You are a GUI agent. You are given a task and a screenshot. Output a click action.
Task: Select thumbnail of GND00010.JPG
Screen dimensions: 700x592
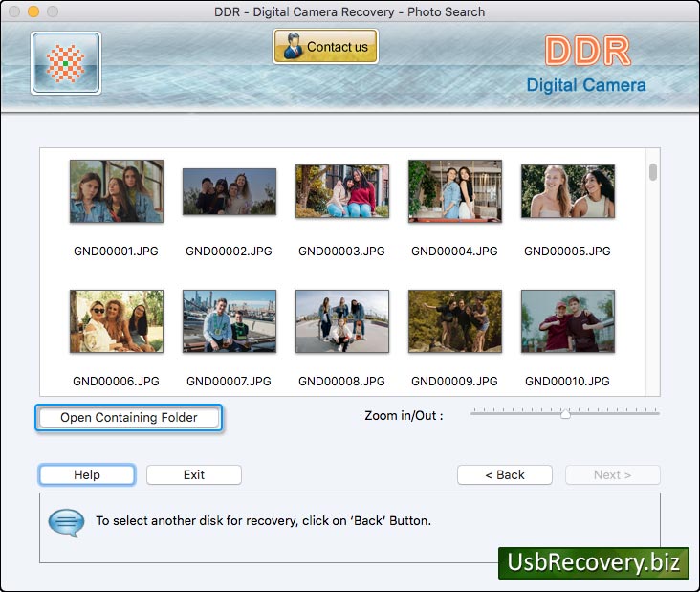point(568,321)
